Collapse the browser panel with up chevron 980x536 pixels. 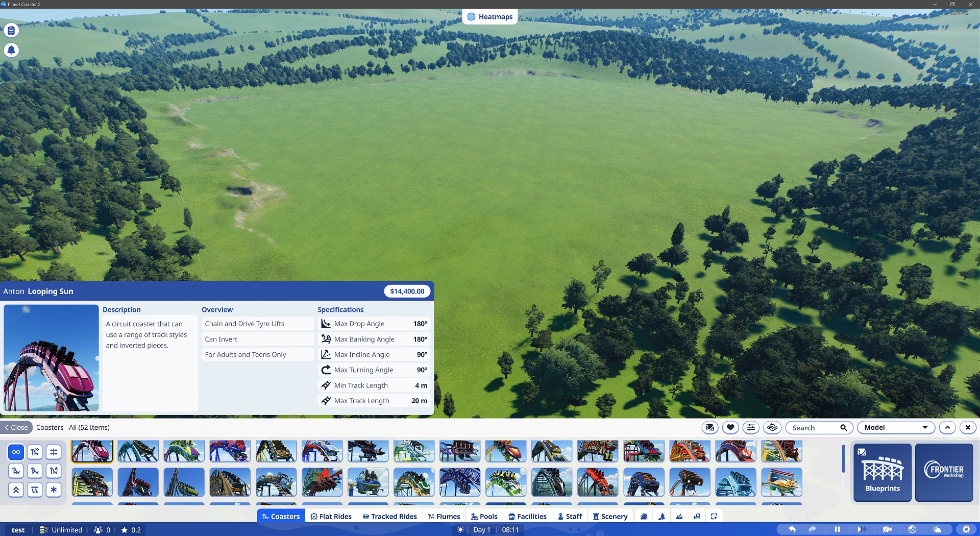pyautogui.click(x=947, y=427)
